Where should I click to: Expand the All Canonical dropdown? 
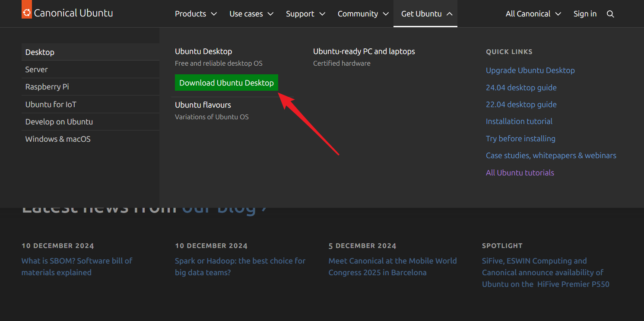[x=533, y=14]
